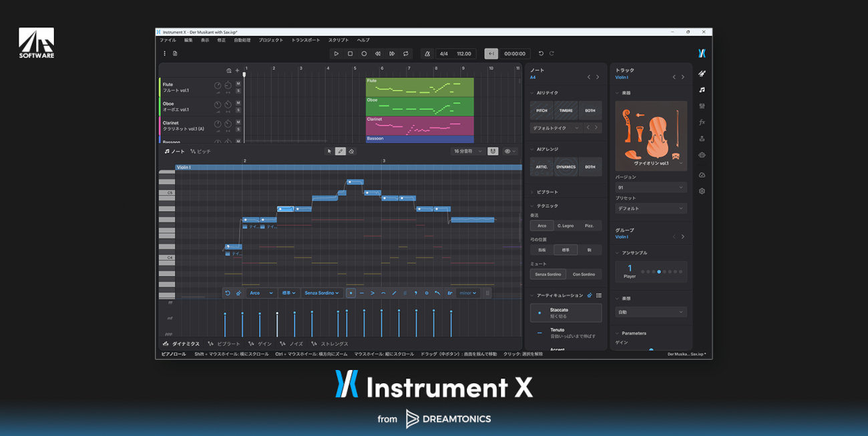Open the Senza Sordino dropdown in floating toolbar
Viewport: 868px width, 436px height.
322,293
